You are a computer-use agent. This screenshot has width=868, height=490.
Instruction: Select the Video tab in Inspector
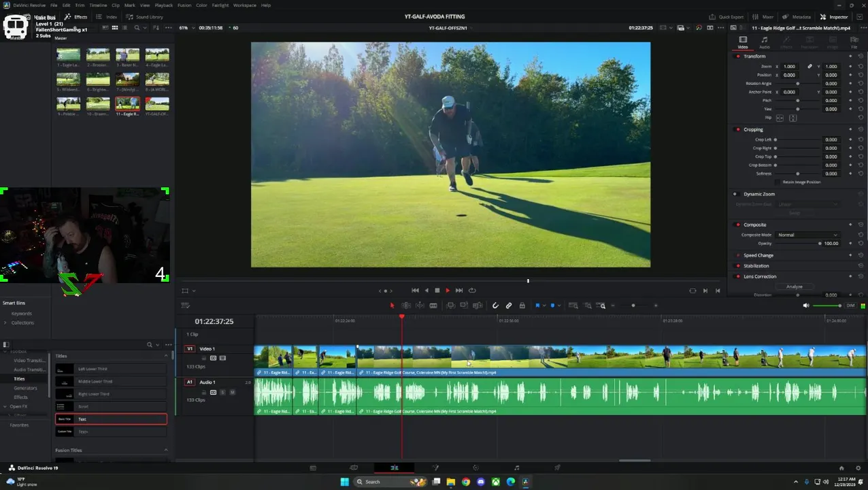pyautogui.click(x=743, y=42)
